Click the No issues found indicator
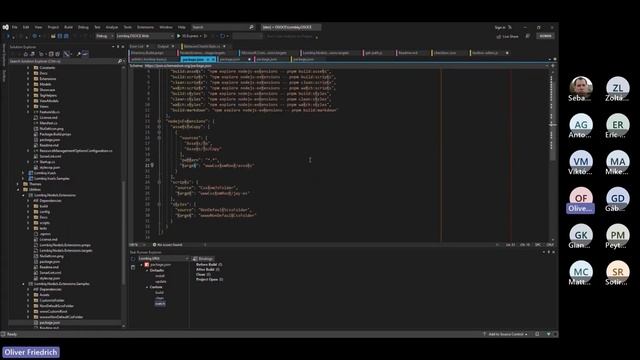 pos(167,244)
